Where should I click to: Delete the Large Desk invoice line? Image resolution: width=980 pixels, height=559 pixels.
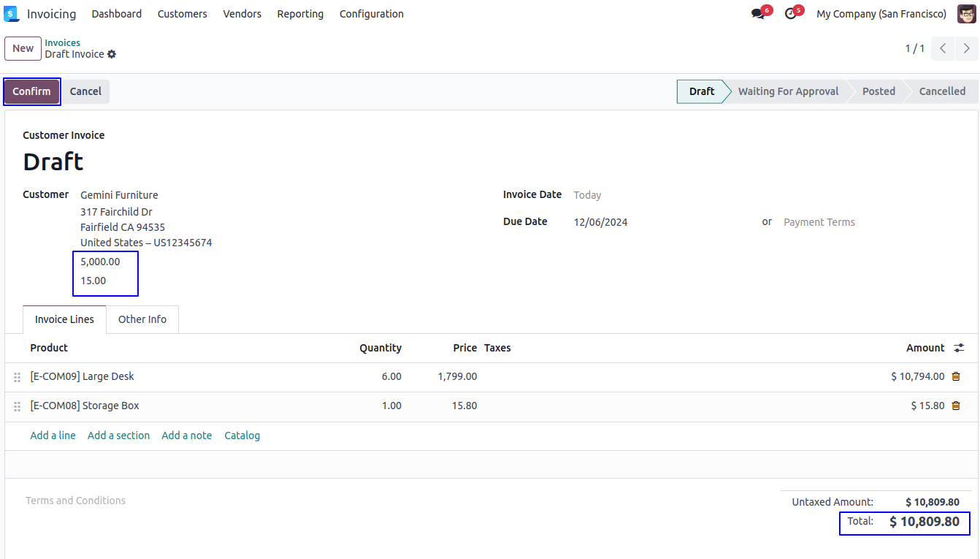click(x=956, y=377)
